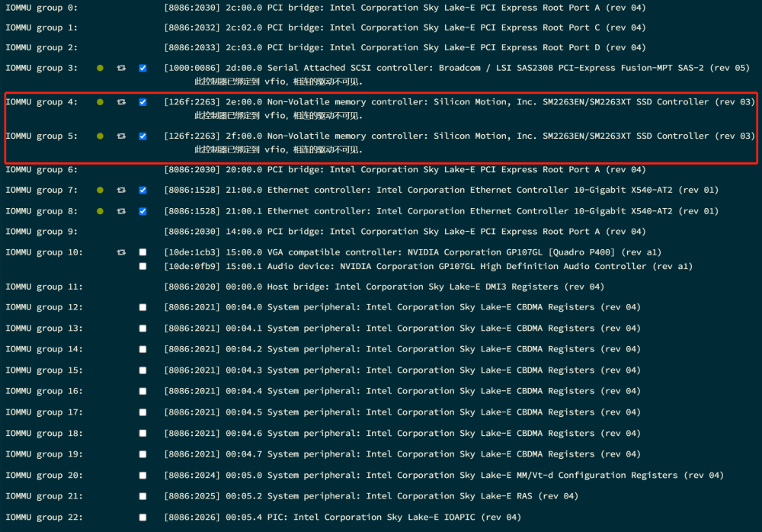Screen dimensions: 762x532
Task: Click the vfio bound notice under group 4
Action: 278,116
